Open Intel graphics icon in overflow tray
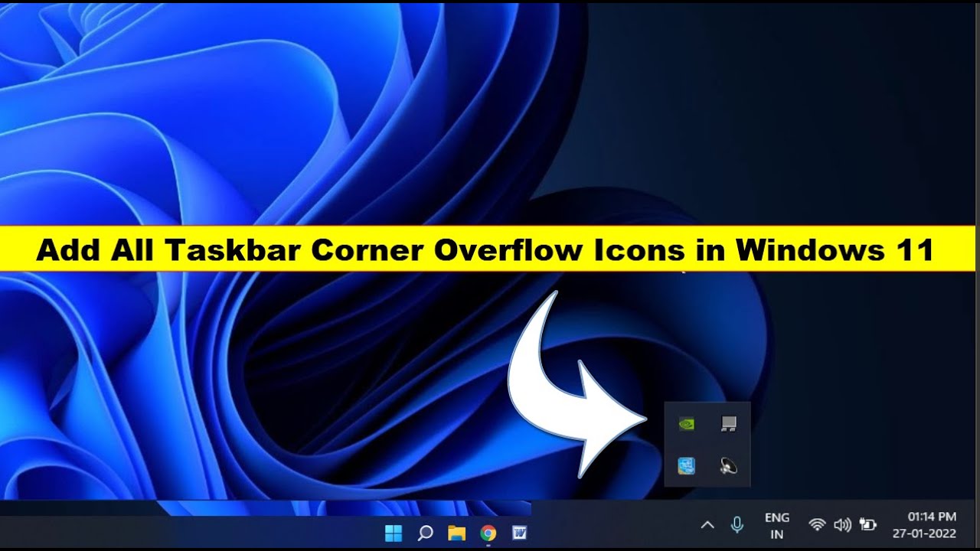Screen dimensions: 980x551 (x=687, y=465)
